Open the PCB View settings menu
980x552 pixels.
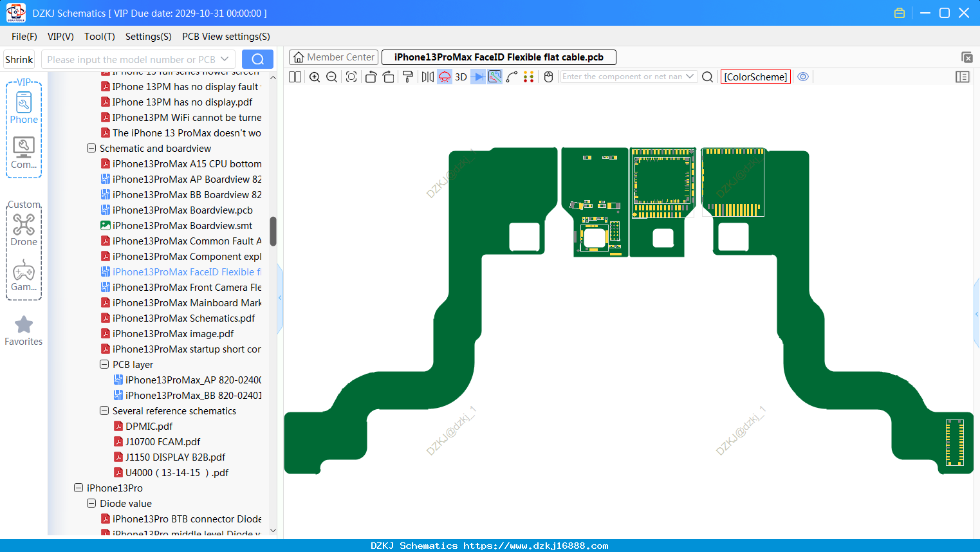click(226, 37)
